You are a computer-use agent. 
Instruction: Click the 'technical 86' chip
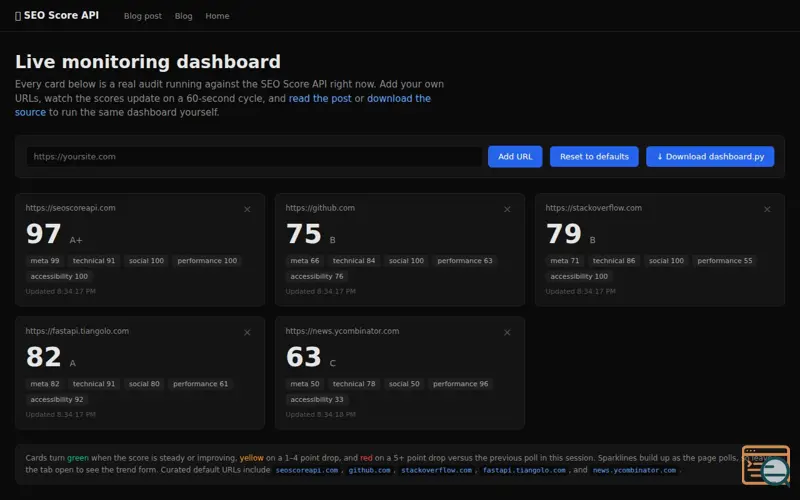click(x=614, y=261)
